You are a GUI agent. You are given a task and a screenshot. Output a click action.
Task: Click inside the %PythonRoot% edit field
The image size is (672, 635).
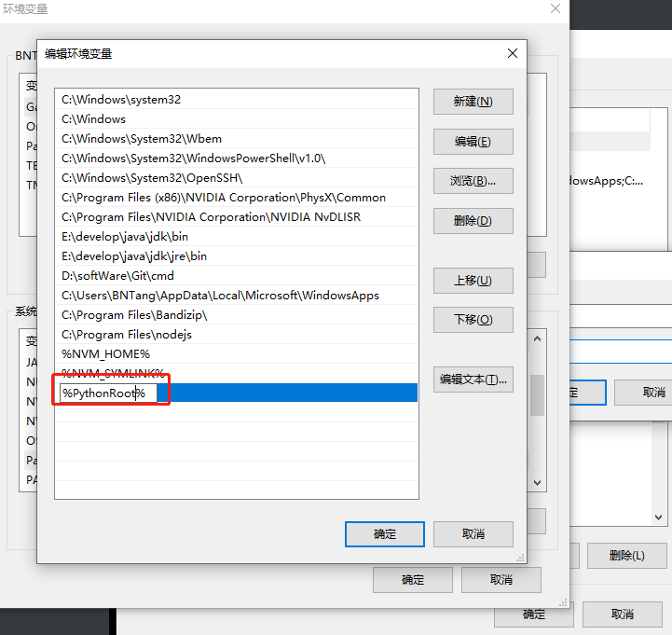coord(108,393)
